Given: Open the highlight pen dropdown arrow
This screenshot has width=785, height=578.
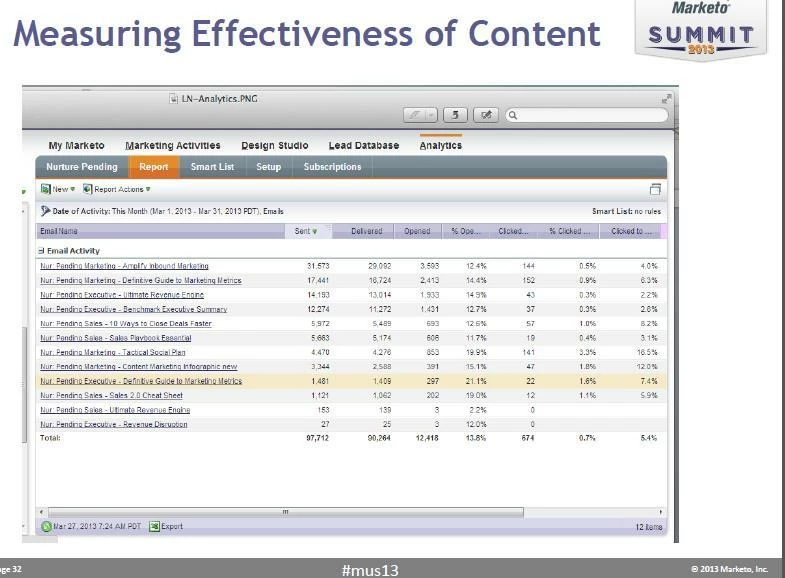Looking at the screenshot, I should pos(431,115).
